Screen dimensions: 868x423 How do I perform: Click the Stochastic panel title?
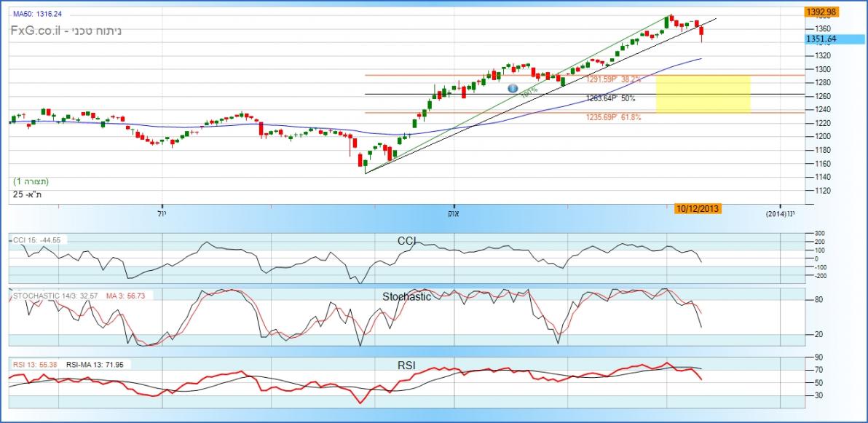point(406,297)
